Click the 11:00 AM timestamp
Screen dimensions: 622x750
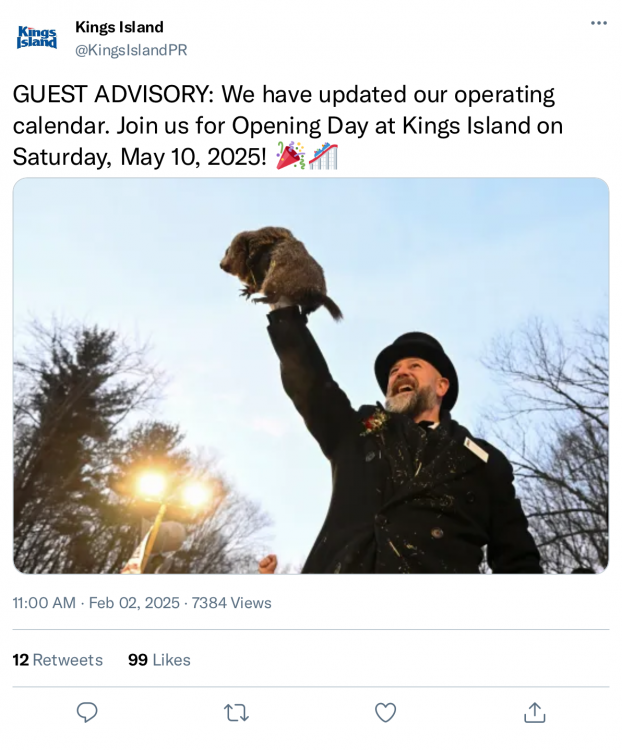tap(44, 603)
